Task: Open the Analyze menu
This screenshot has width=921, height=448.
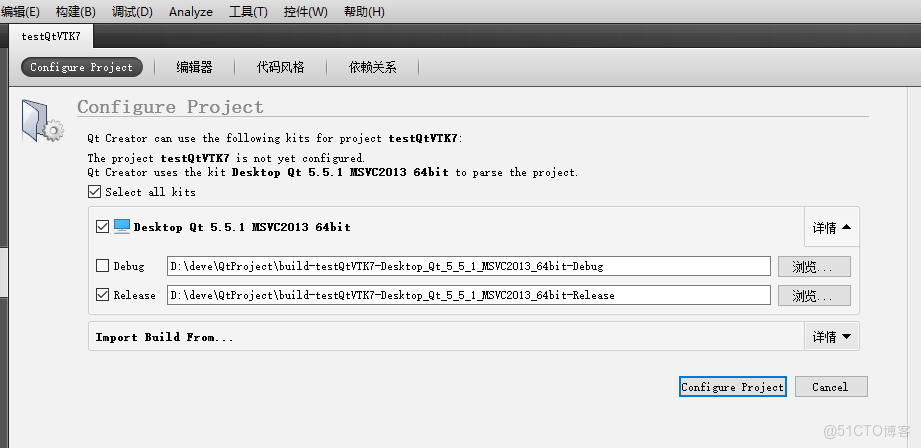Action: click(x=190, y=12)
